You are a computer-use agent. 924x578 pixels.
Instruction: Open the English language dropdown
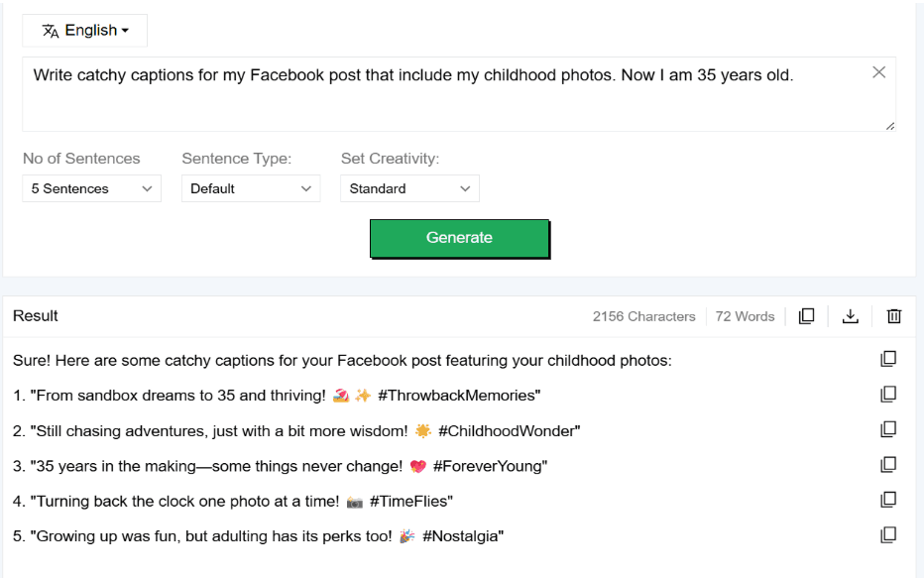pos(85,31)
